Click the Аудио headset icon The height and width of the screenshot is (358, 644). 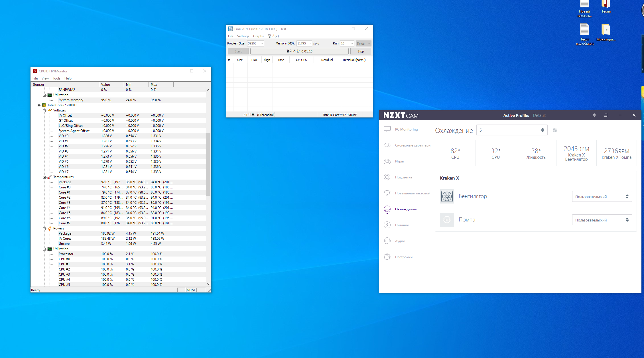coord(387,241)
